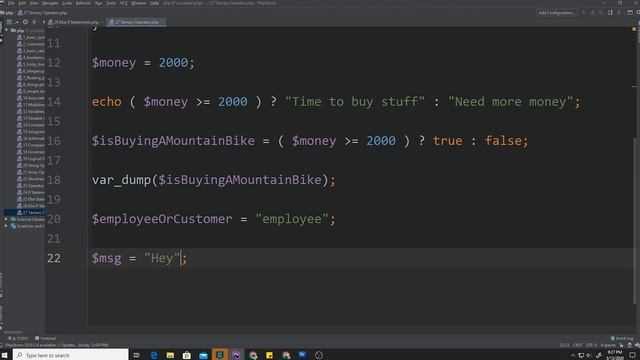
Task: Click the $isBuyingAMountainBike variable on line 16
Action: tap(173, 141)
